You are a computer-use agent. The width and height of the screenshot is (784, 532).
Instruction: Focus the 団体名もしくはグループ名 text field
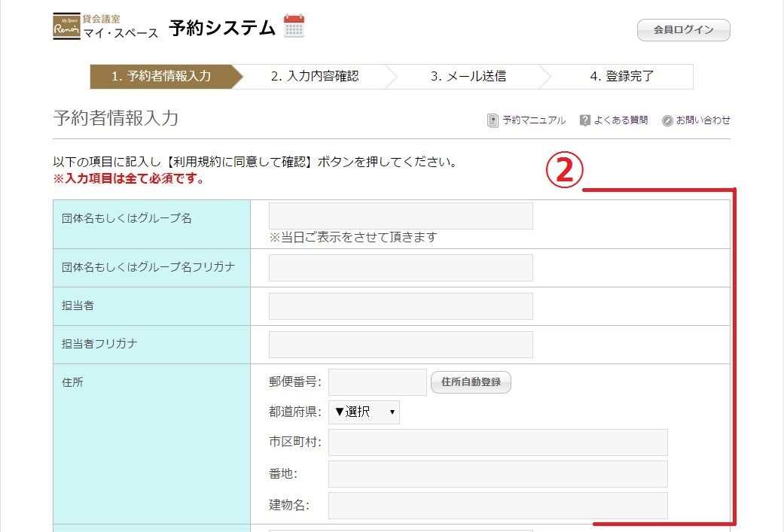point(401,216)
